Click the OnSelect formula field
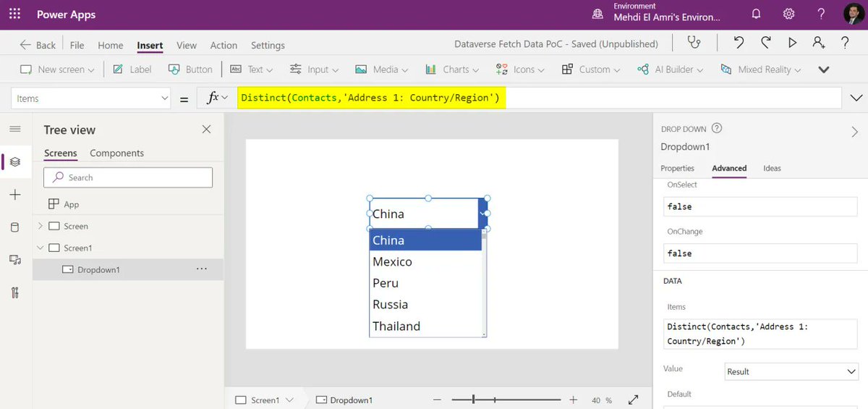This screenshot has width=868, height=409. pyautogui.click(x=760, y=206)
